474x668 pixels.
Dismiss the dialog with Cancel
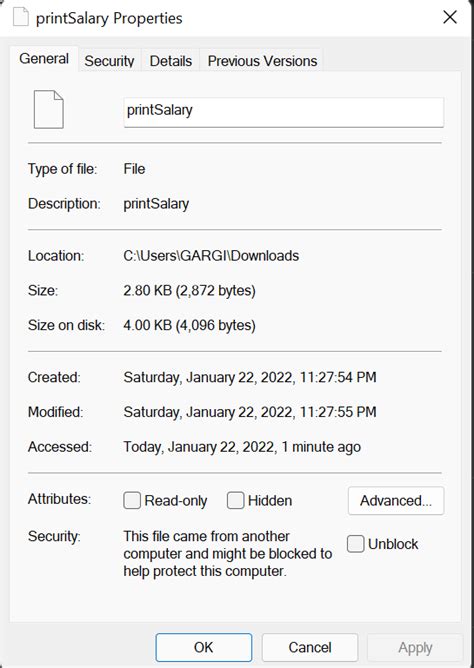pos(310,648)
